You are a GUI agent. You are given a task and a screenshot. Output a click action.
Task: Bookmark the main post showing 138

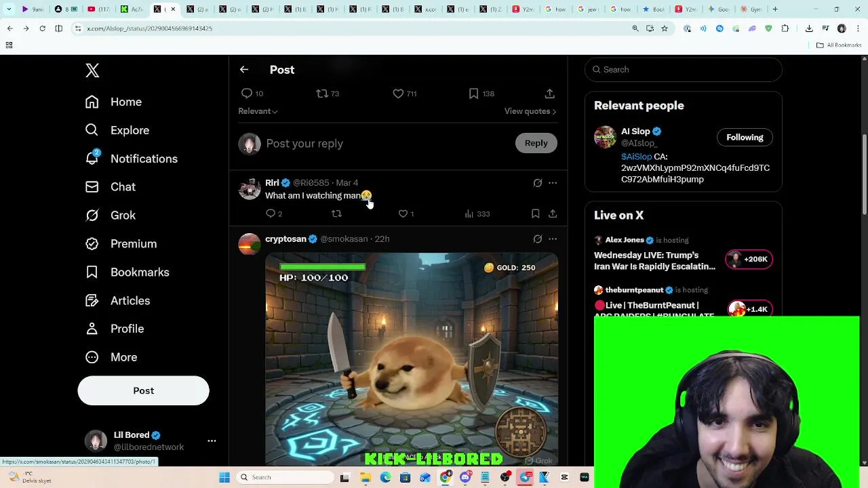pos(481,94)
